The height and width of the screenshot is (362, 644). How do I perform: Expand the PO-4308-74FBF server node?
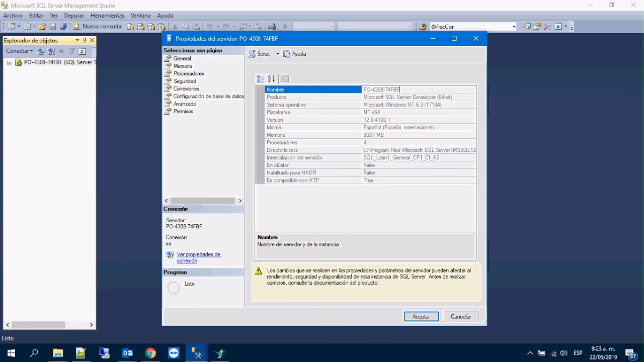click(x=9, y=63)
